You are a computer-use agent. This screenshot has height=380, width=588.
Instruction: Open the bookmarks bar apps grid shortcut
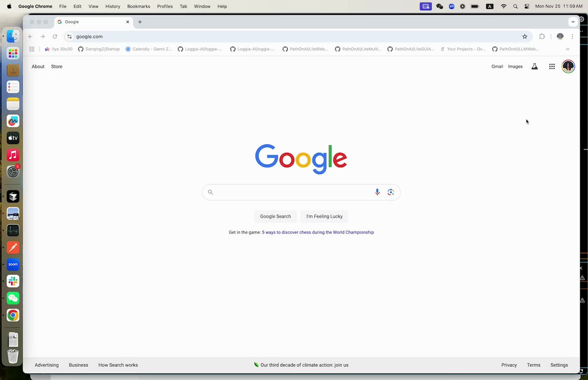point(32,49)
